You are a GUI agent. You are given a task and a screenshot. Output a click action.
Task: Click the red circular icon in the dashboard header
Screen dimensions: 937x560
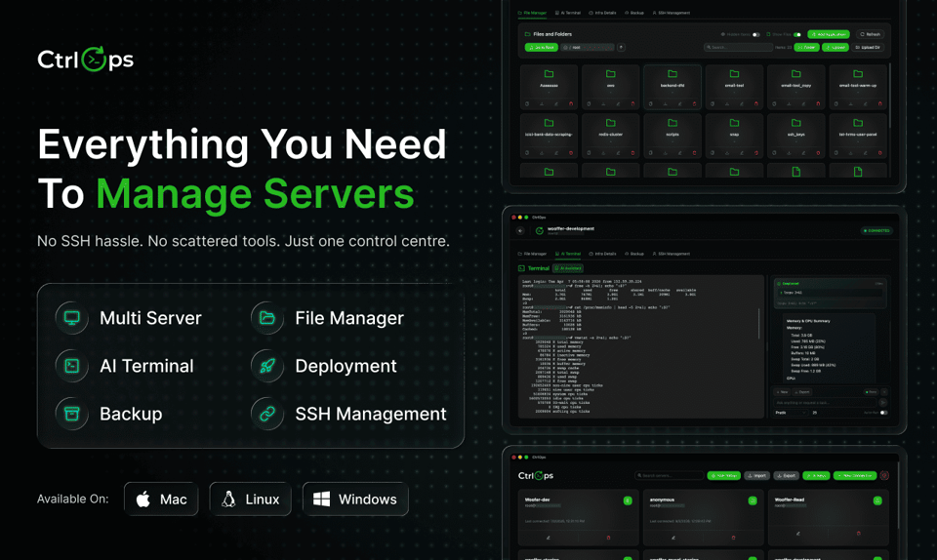click(884, 476)
